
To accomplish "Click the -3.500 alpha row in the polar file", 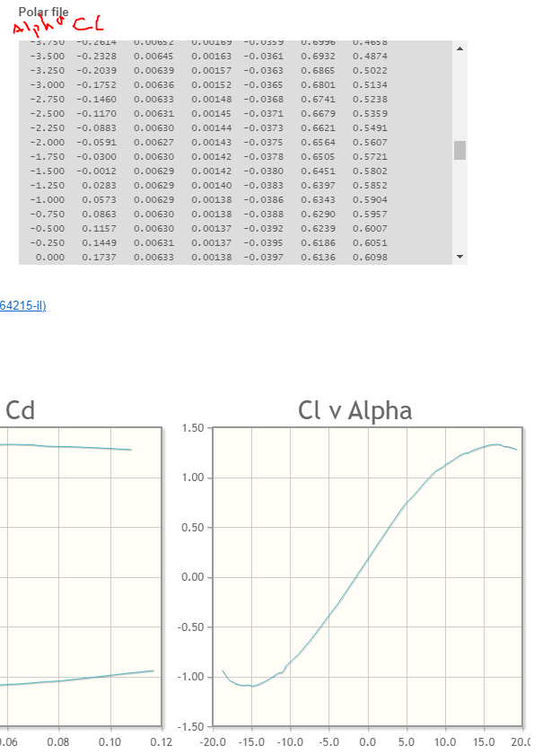I will pos(212,57).
